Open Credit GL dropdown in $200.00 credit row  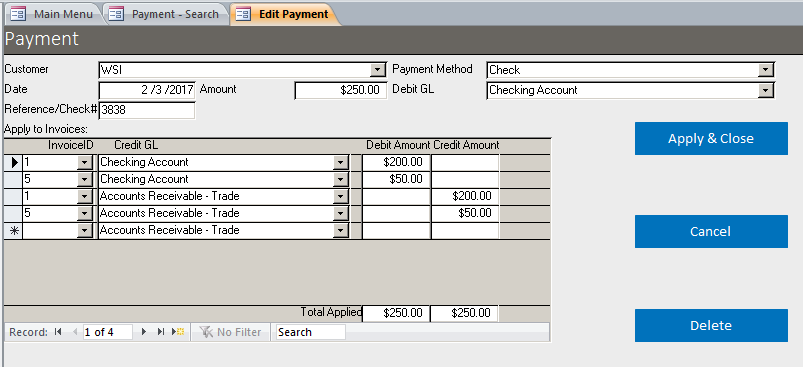coord(341,197)
